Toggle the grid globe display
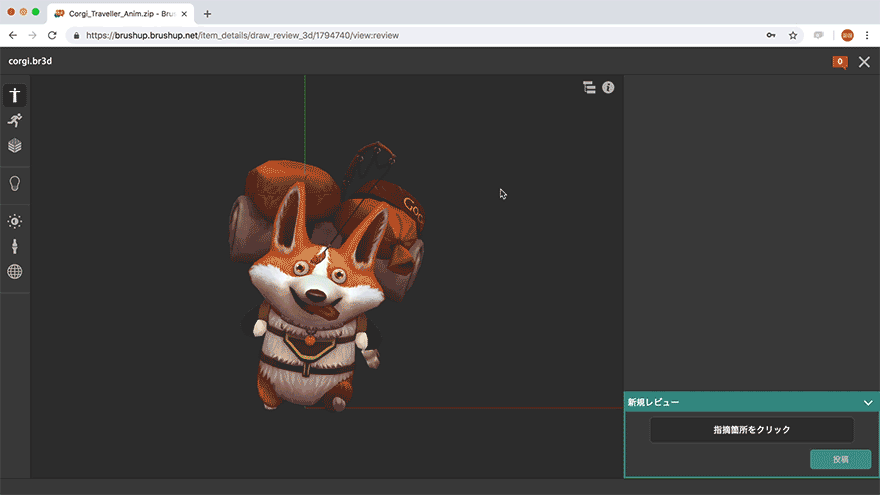 [15, 272]
